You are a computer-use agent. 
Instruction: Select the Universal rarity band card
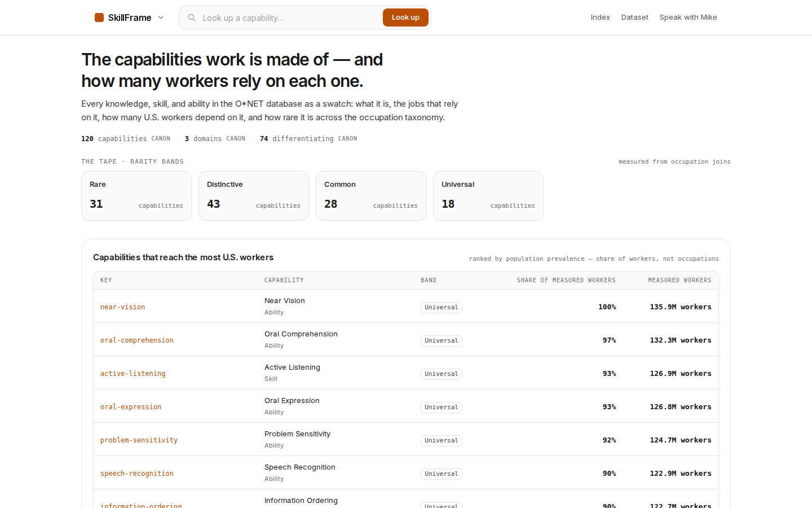[x=488, y=196]
